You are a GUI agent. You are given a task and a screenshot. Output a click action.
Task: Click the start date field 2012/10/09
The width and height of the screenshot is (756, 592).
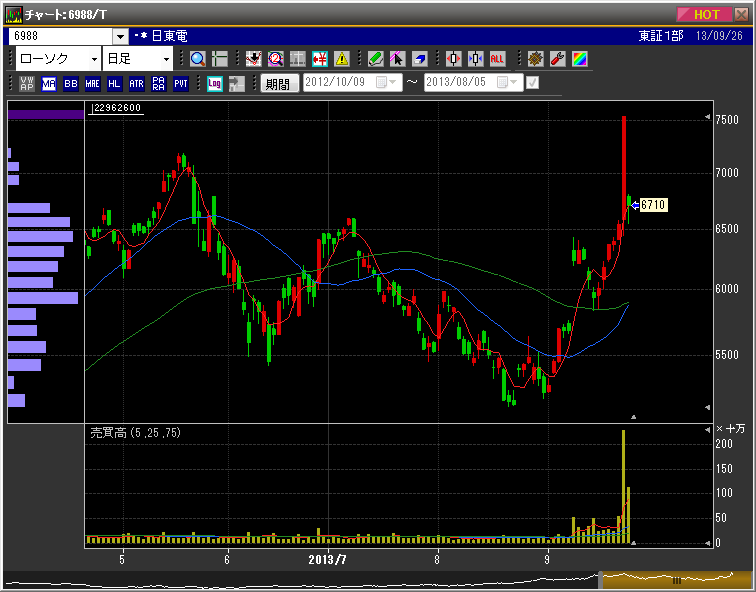pos(339,83)
